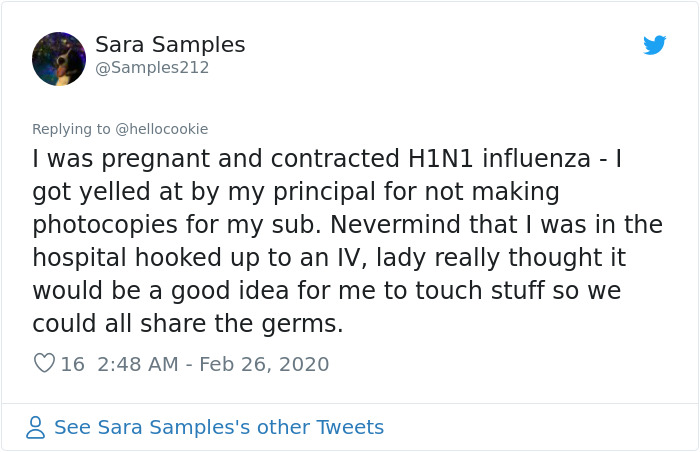Screen dimensions: 700x452
Task: Like the tweet with the heart icon
Action: pos(44,364)
